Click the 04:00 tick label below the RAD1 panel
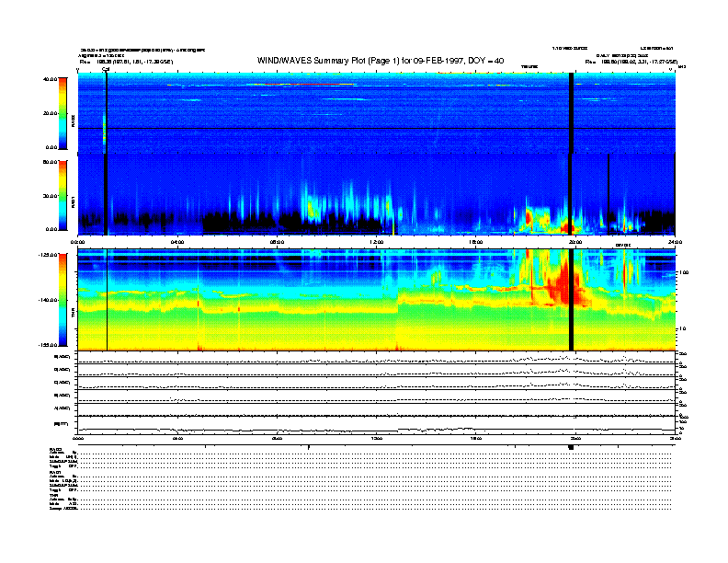The height and width of the screenshot is (563, 728). [x=177, y=242]
